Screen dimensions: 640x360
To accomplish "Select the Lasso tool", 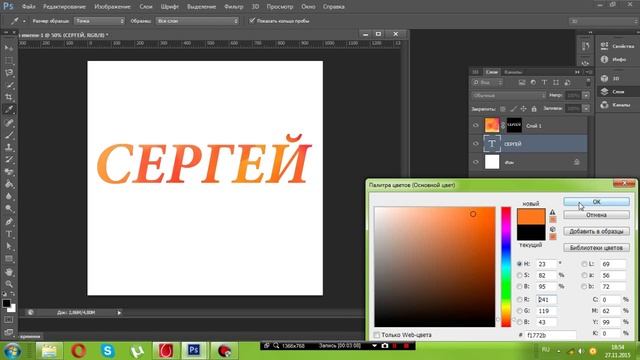I will [9, 73].
